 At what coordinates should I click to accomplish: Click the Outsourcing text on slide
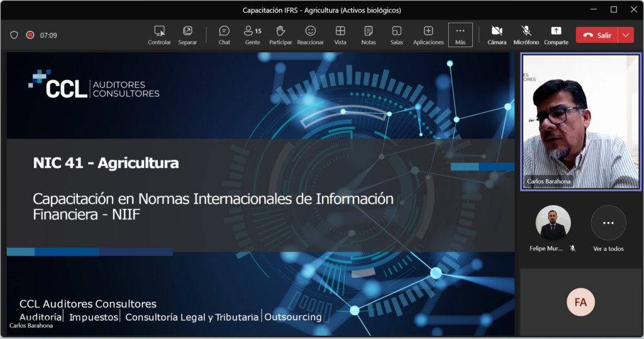click(x=293, y=317)
